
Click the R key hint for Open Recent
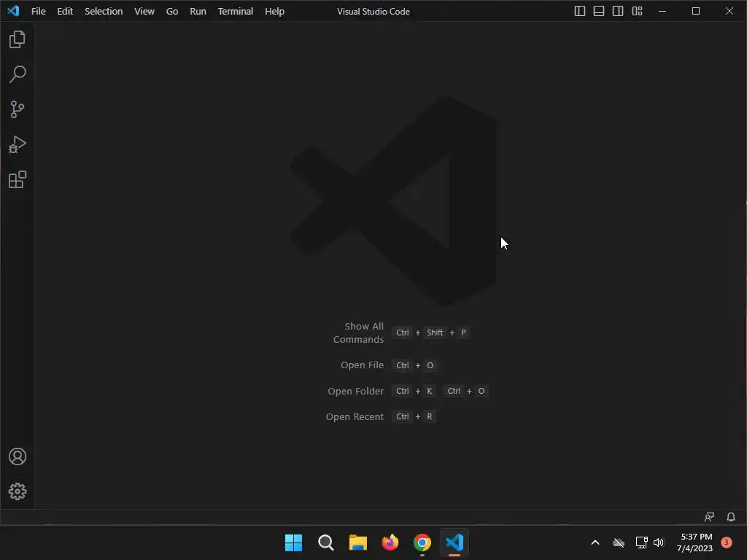[x=429, y=416]
